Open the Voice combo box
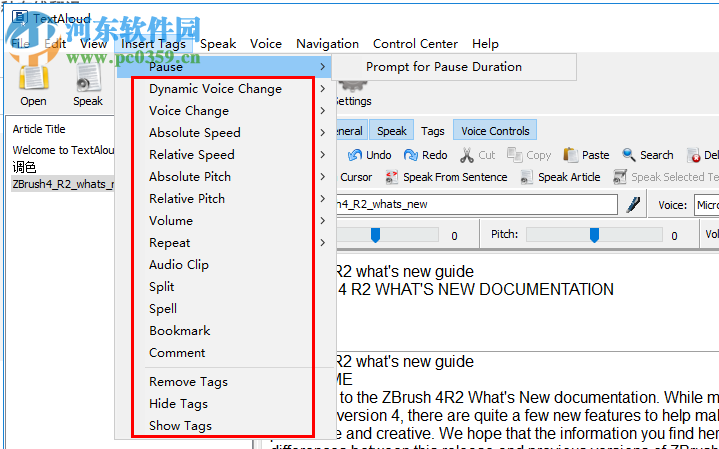This screenshot has width=719, height=449. pos(707,205)
